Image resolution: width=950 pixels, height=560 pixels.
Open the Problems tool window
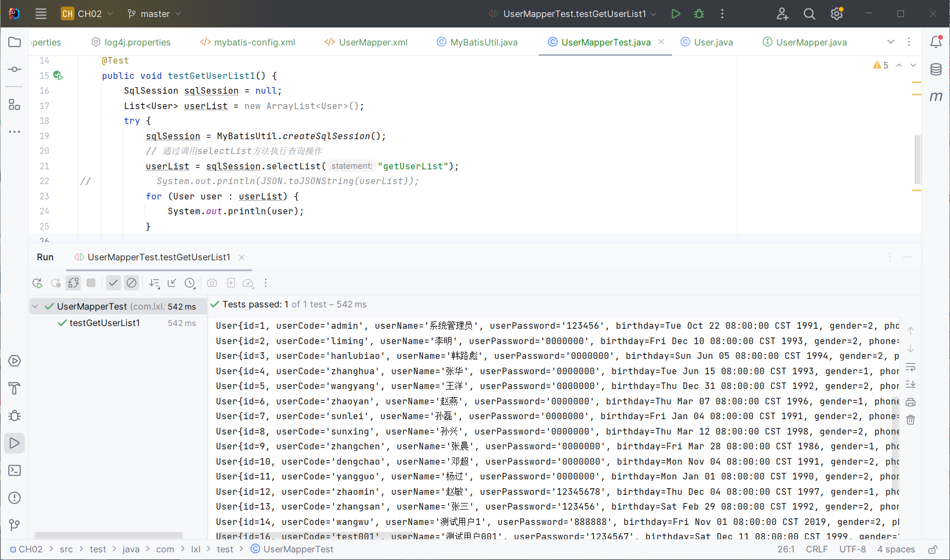(x=15, y=498)
